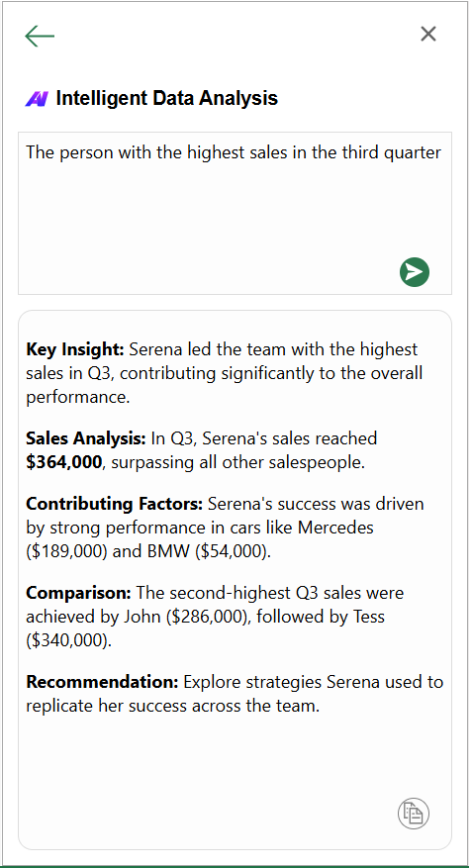Click the Intelligent Data Analysis title
This screenshot has height=868, width=472.
pos(167,99)
